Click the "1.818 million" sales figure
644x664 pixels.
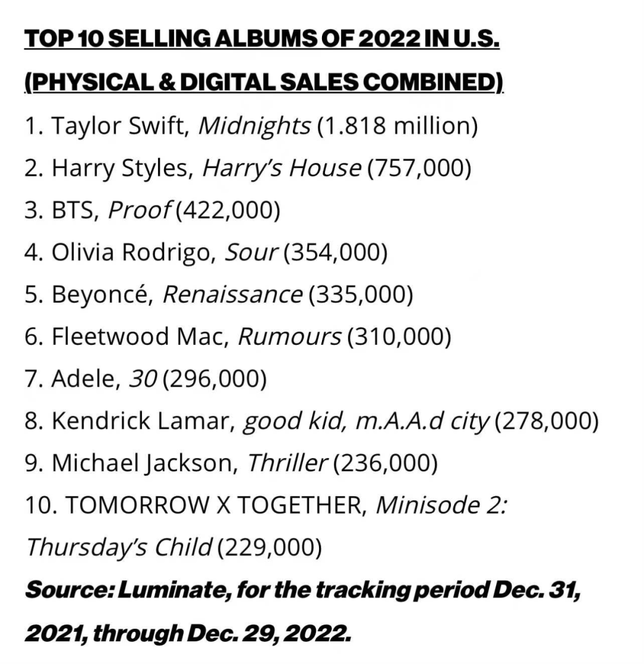tap(398, 126)
